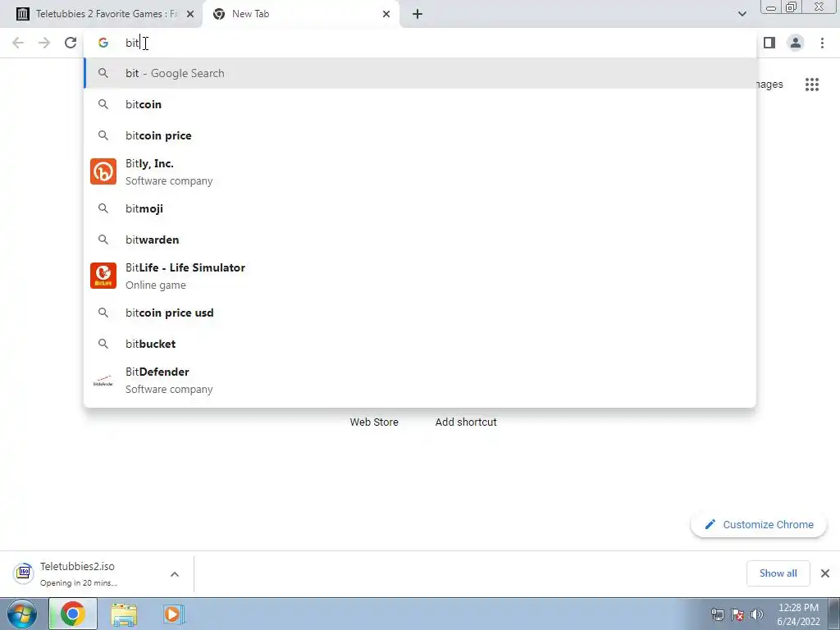Open Chrome's three-dot menu
This screenshot has height=630, width=840.
[822, 43]
